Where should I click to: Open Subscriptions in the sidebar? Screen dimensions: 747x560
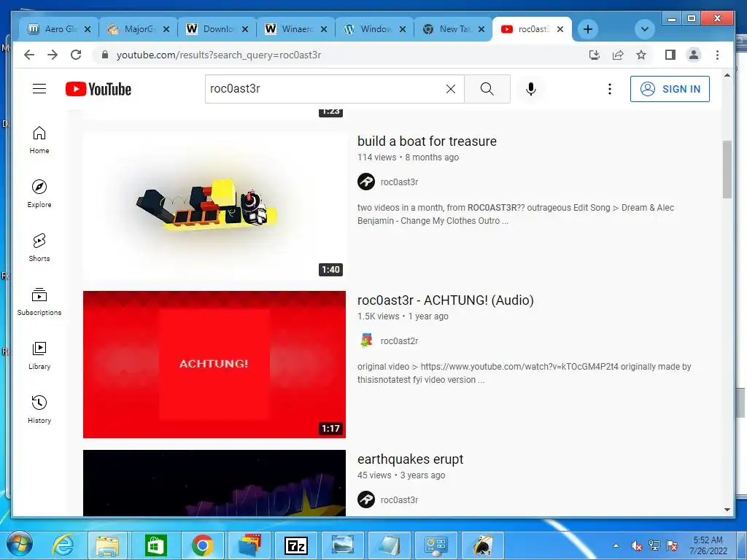click(x=39, y=301)
